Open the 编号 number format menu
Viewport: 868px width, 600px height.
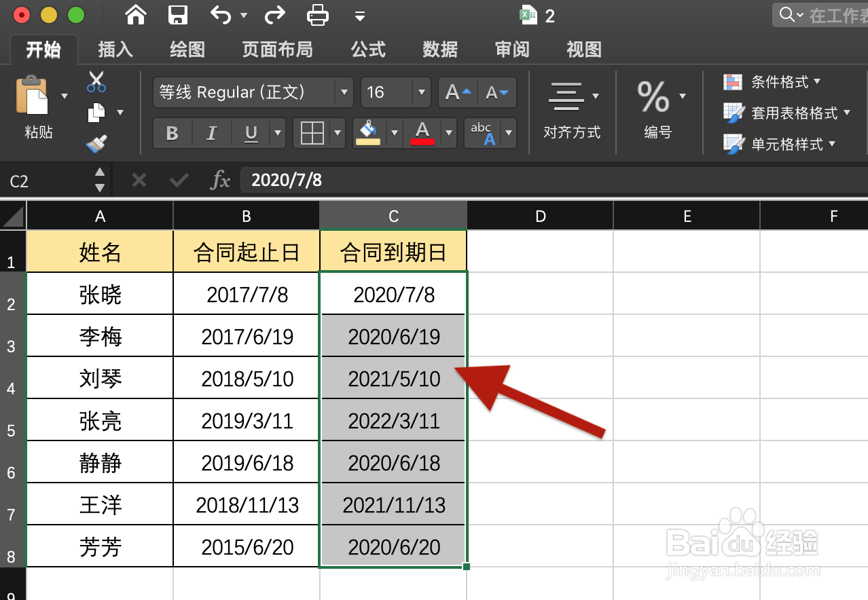coord(658,109)
